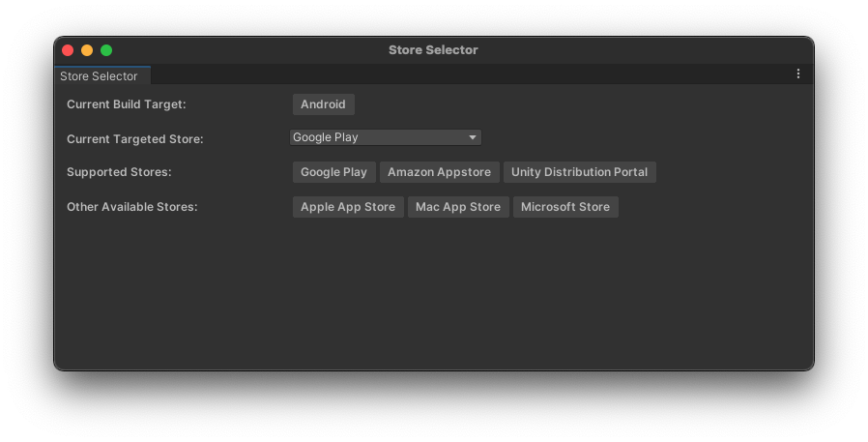The width and height of the screenshot is (868, 442).
Task: Click the Supported Stores label
Action: coord(119,172)
